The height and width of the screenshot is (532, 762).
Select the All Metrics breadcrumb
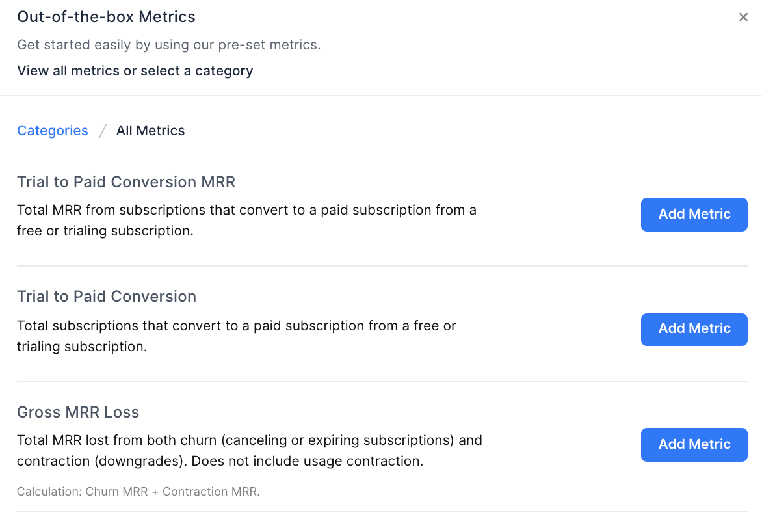[150, 131]
